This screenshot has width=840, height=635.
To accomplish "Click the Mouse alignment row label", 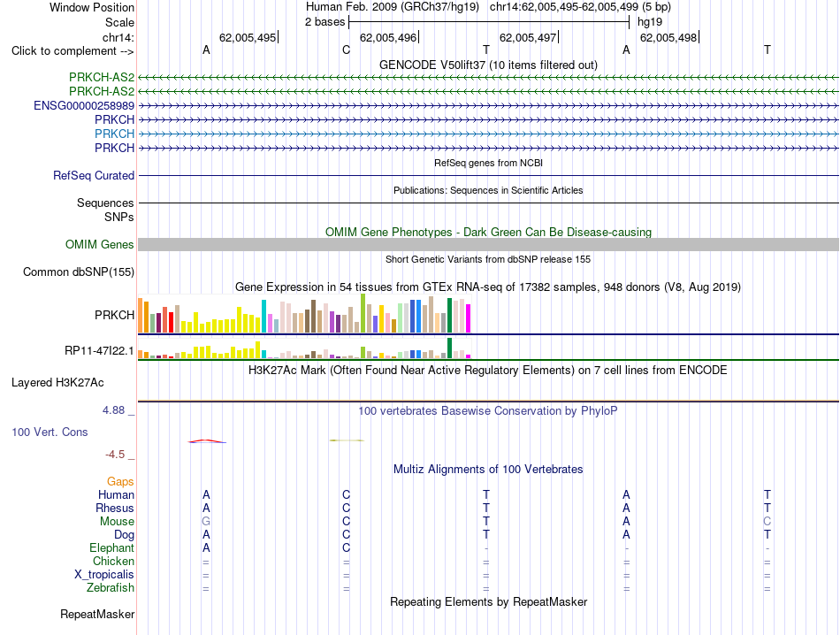I will coord(117,522).
